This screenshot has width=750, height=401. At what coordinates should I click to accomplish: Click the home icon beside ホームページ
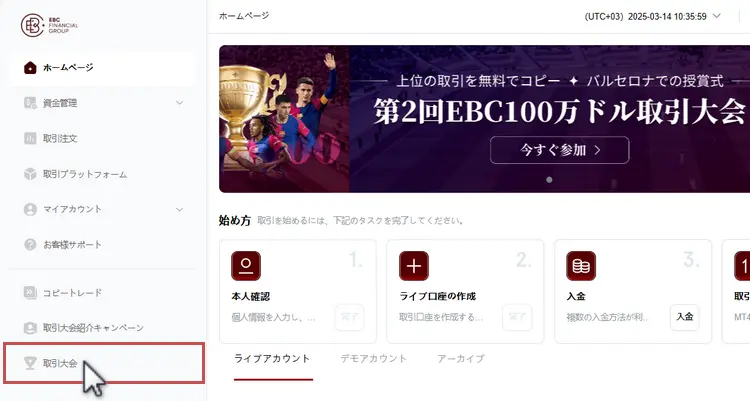pyautogui.click(x=30, y=67)
